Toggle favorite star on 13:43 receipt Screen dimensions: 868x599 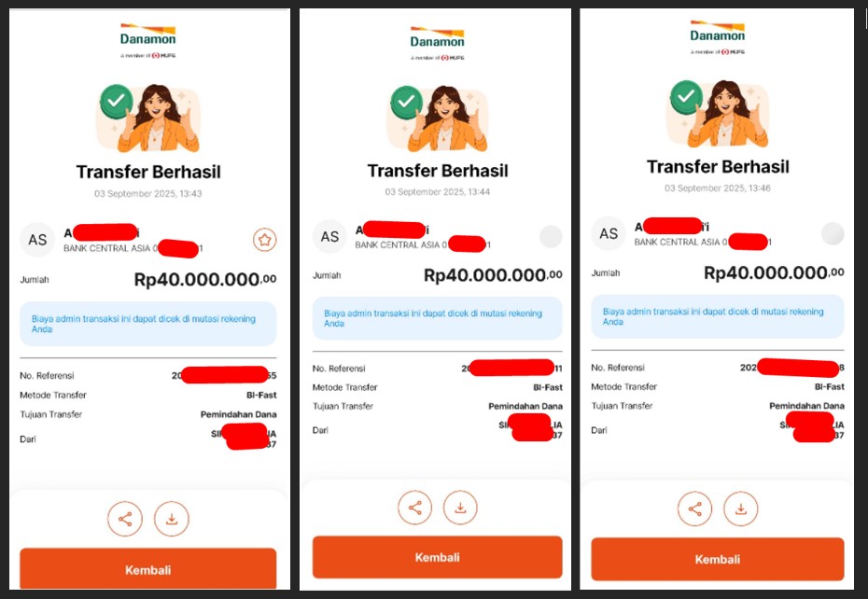pyautogui.click(x=265, y=240)
